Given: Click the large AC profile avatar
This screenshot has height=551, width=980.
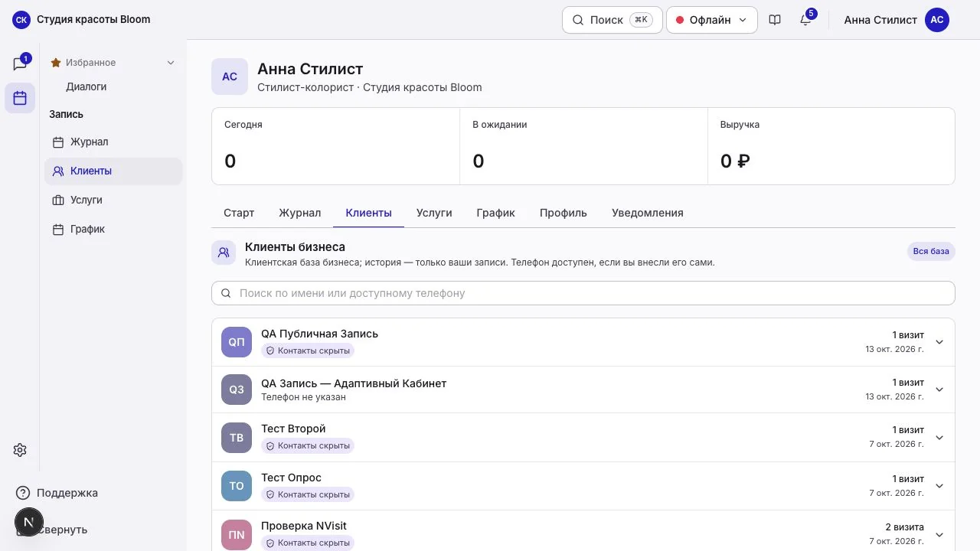Looking at the screenshot, I should coord(230,77).
